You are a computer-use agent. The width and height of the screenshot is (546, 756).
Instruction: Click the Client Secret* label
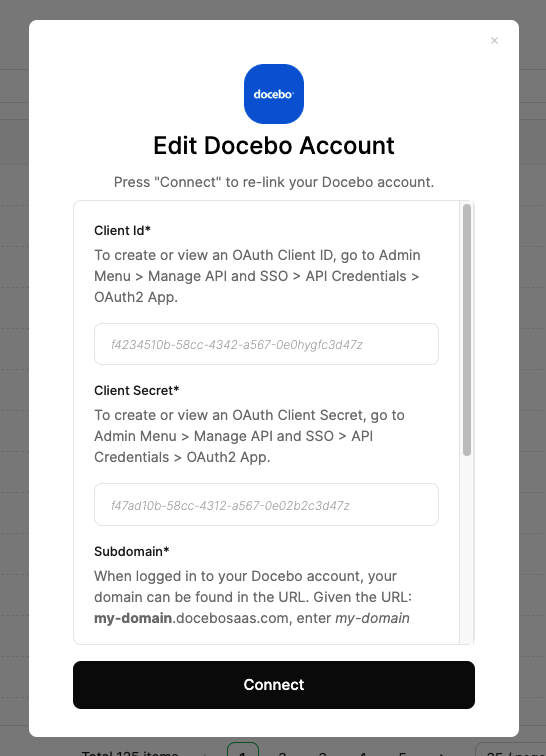[136, 391]
